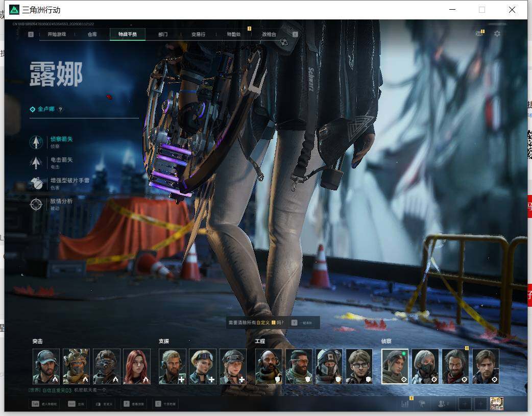
Task: Click the 敌情分析 skill label
Action: pyautogui.click(x=61, y=201)
